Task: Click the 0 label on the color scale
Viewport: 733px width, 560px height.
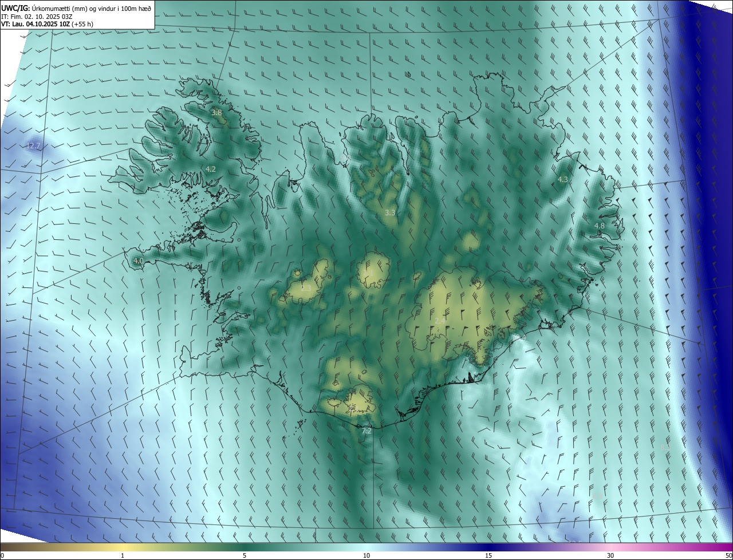Action: click(2, 555)
